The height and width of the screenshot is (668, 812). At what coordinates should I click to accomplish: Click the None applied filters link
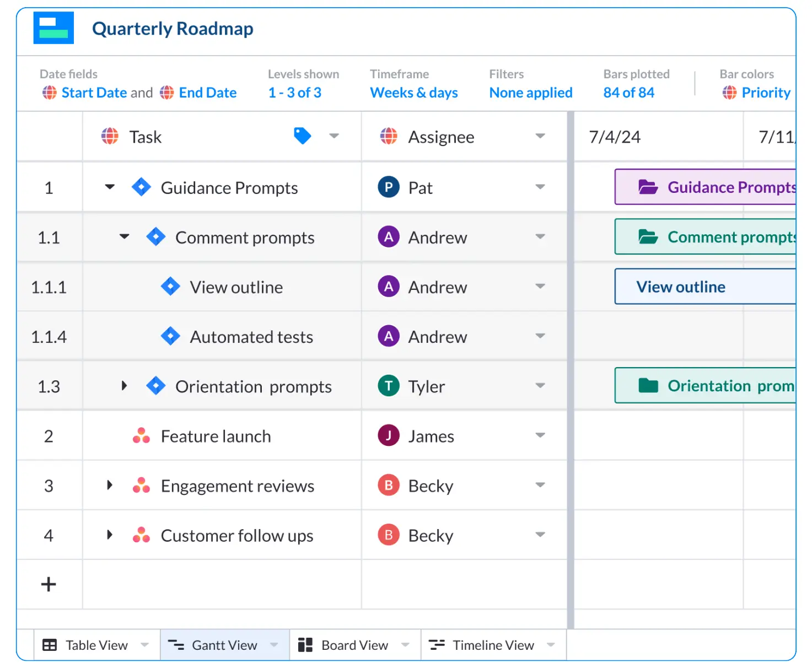coord(530,93)
